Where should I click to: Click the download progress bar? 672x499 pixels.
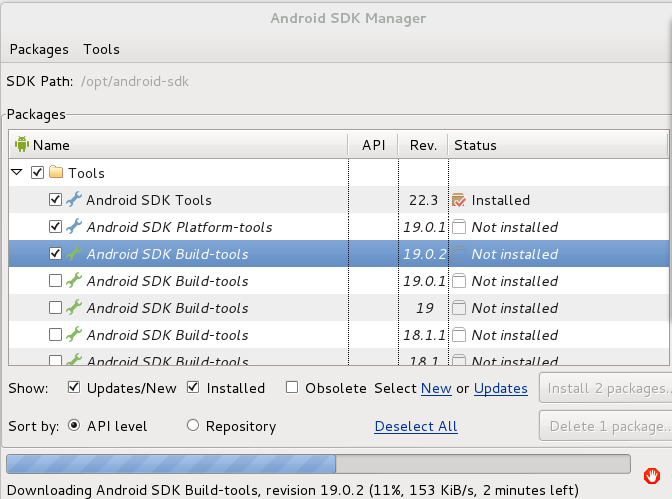point(318,464)
